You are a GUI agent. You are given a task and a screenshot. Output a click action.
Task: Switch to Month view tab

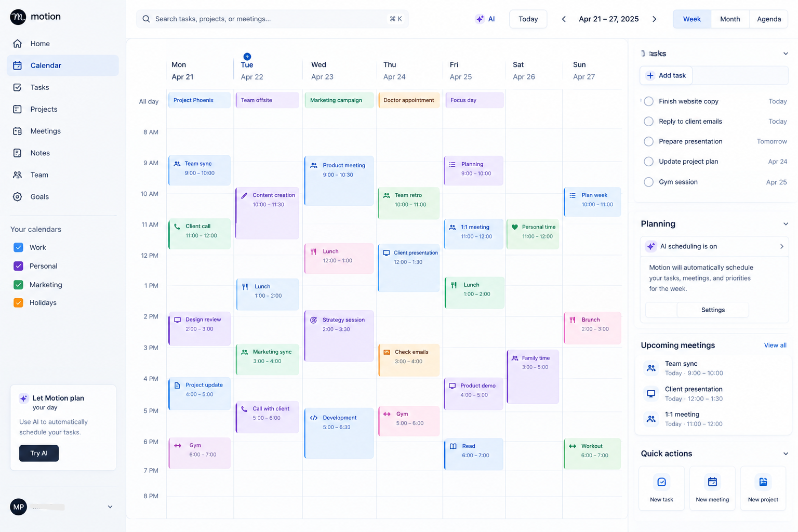pos(730,19)
